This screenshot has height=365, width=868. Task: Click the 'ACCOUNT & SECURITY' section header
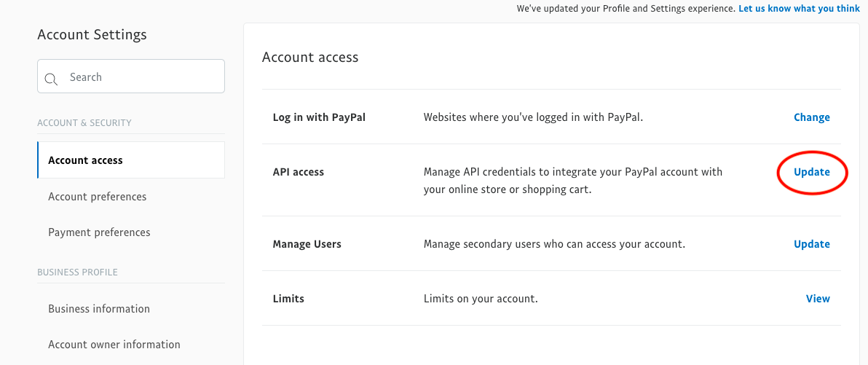point(84,123)
